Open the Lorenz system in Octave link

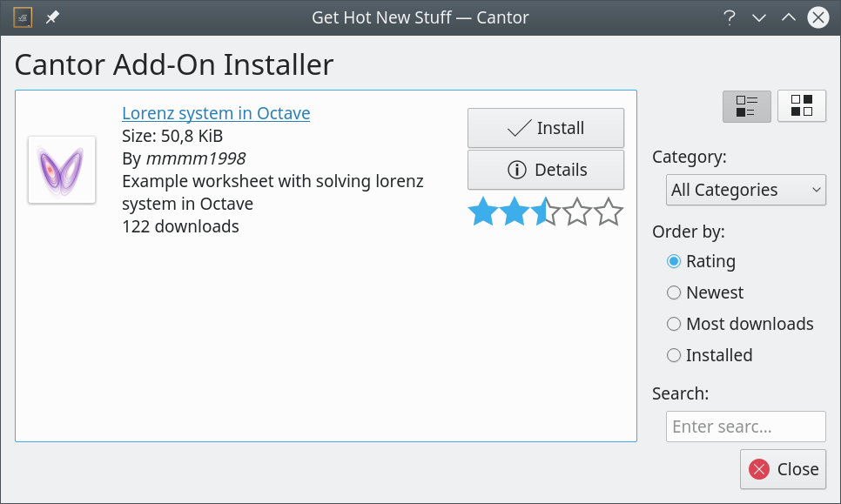click(x=216, y=113)
